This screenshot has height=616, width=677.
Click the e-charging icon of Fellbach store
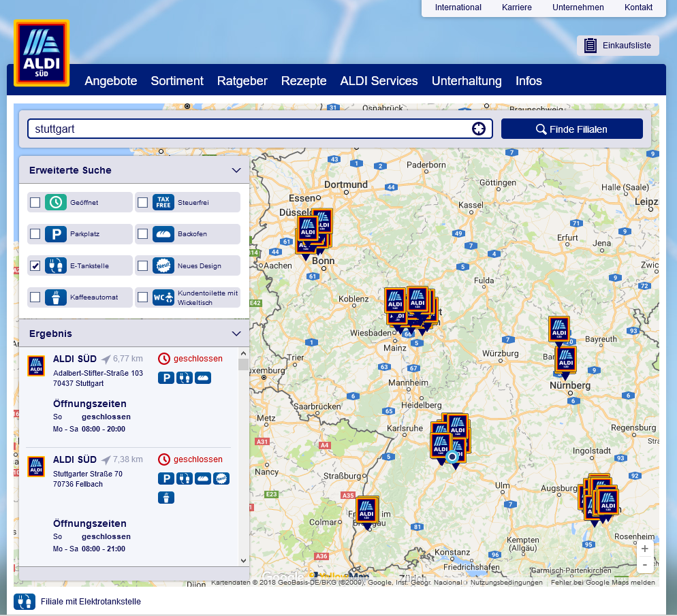tap(185, 479)
